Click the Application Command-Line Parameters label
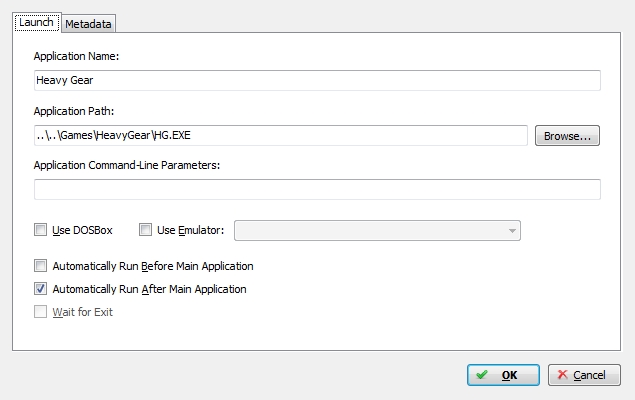Screen dimensions: 635x400 point(127,165)
